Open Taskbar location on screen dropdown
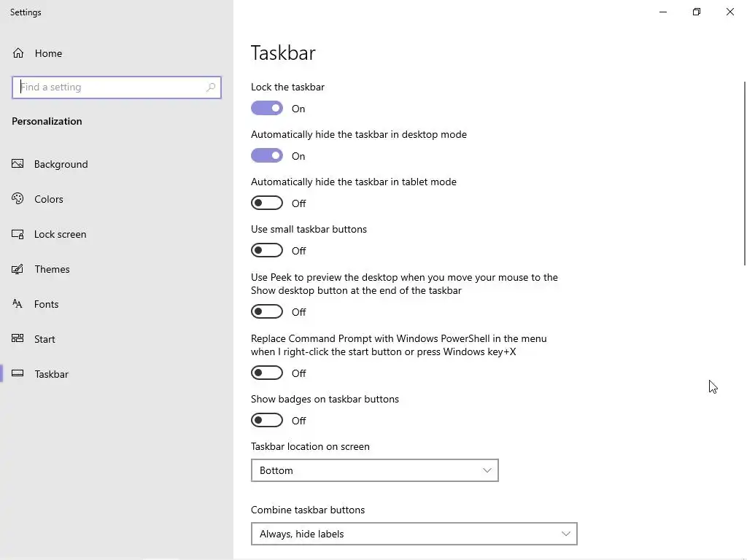Image resolution: width=747 pixels, height=560 pixels. [374, 470]
